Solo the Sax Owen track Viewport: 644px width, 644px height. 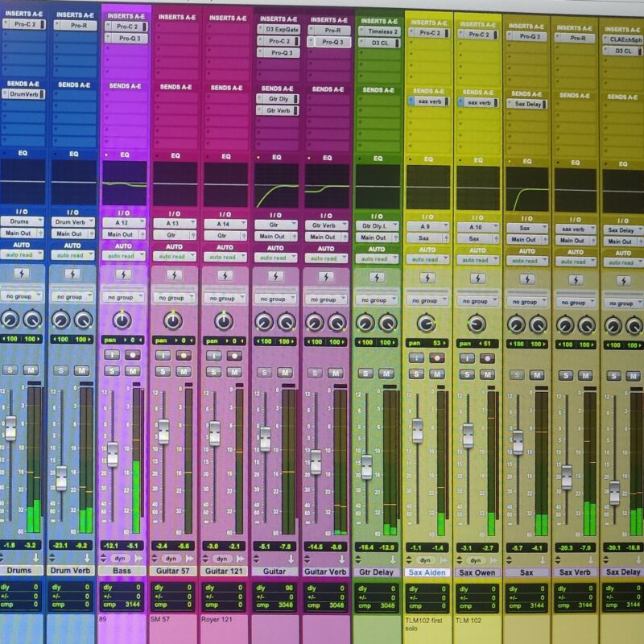(467, 374)
